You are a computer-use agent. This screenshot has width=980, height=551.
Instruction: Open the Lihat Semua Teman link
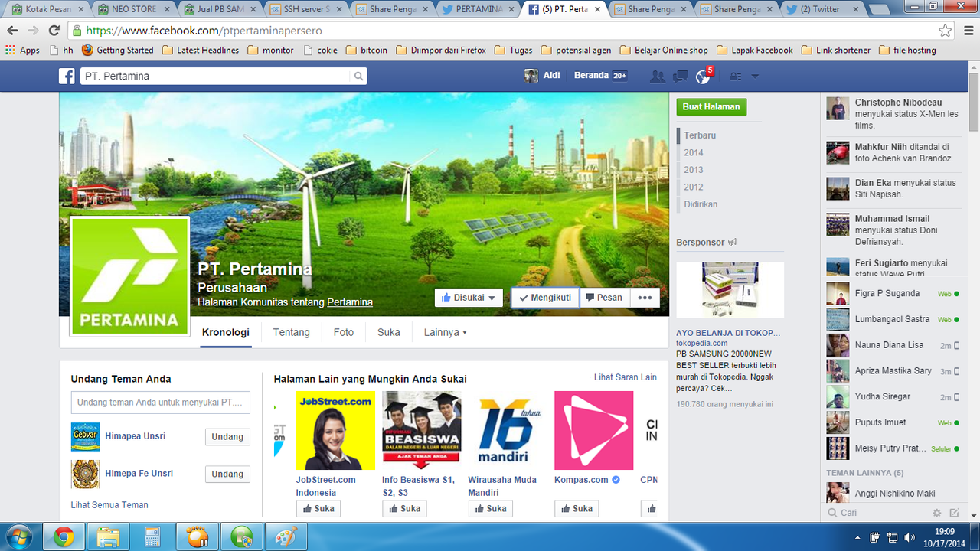(x=109, y=505)
